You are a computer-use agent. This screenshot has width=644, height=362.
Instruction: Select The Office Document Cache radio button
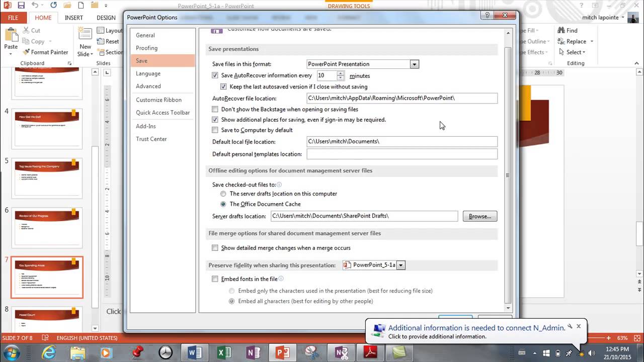point(223,204)
